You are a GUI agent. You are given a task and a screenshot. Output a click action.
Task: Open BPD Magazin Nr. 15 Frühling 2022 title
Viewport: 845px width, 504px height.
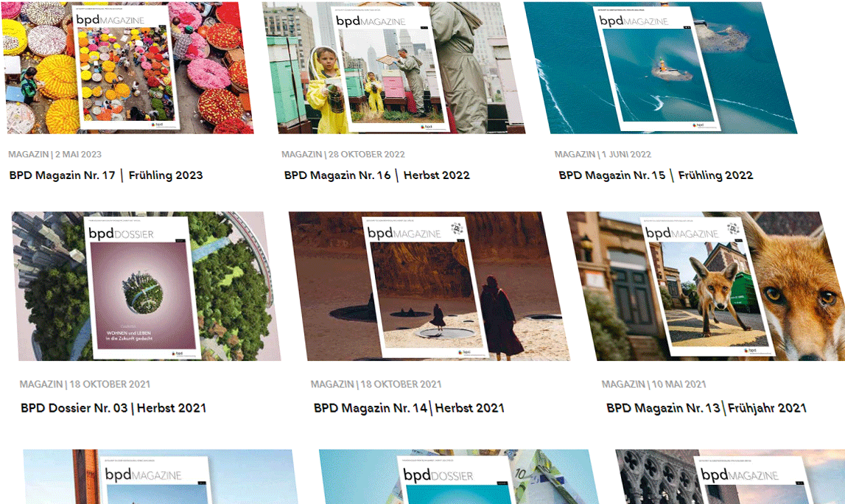pyautogui.click(x=656, y=175)
